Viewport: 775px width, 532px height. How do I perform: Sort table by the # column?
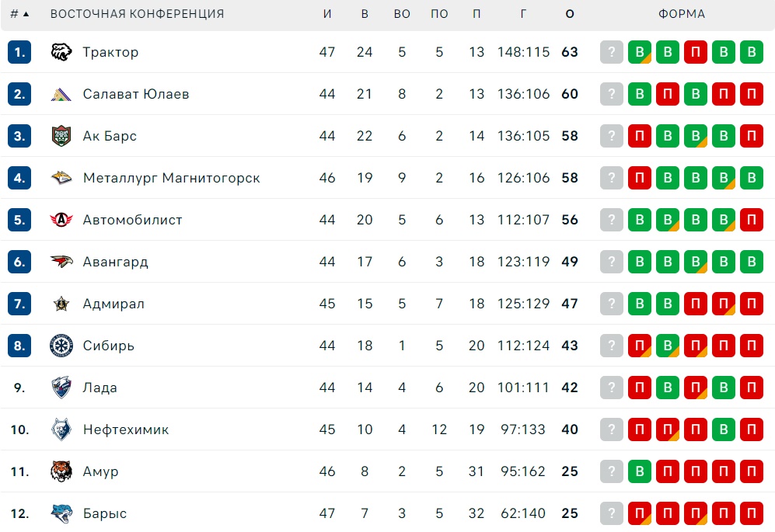point(19,14)
